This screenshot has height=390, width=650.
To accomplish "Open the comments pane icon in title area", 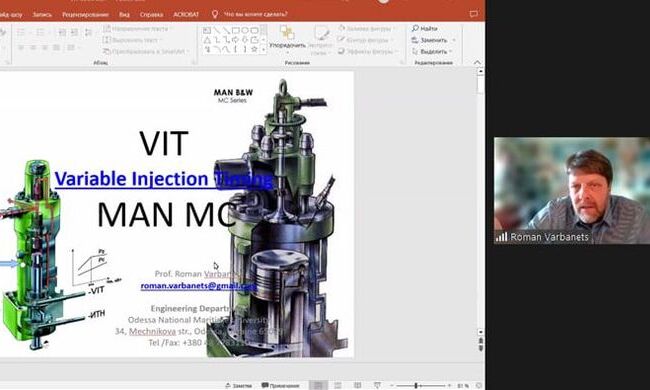I will (x=473, y=14).
